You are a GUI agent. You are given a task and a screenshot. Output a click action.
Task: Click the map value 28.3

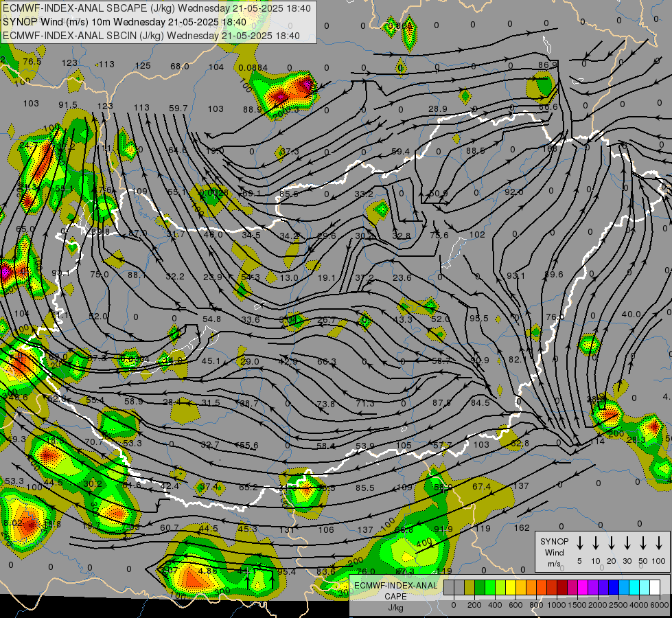[x=636, y=440]
